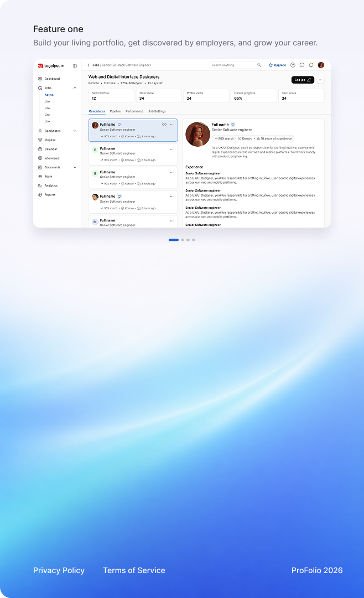Expand the Candidates sidebar chevron
The image size is (364, 598).
[75, 131]
